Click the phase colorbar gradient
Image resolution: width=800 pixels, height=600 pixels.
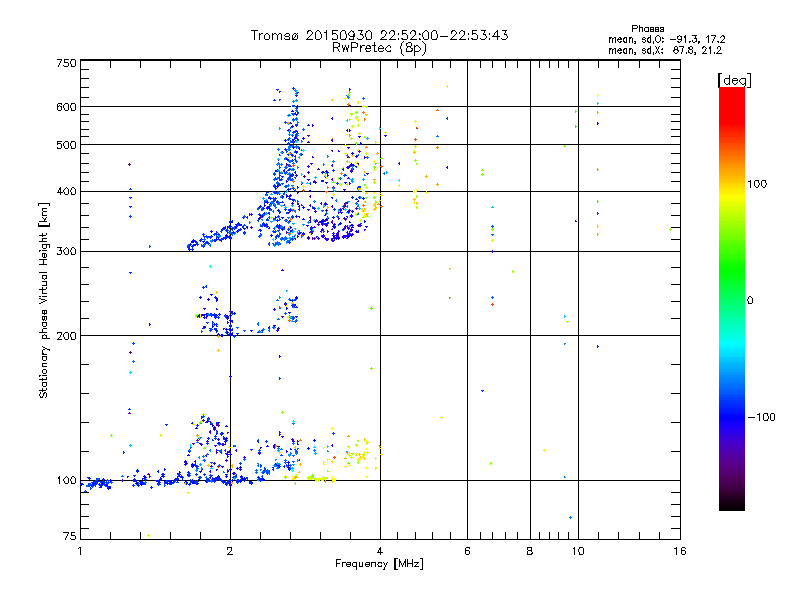(x=732, y=299)
